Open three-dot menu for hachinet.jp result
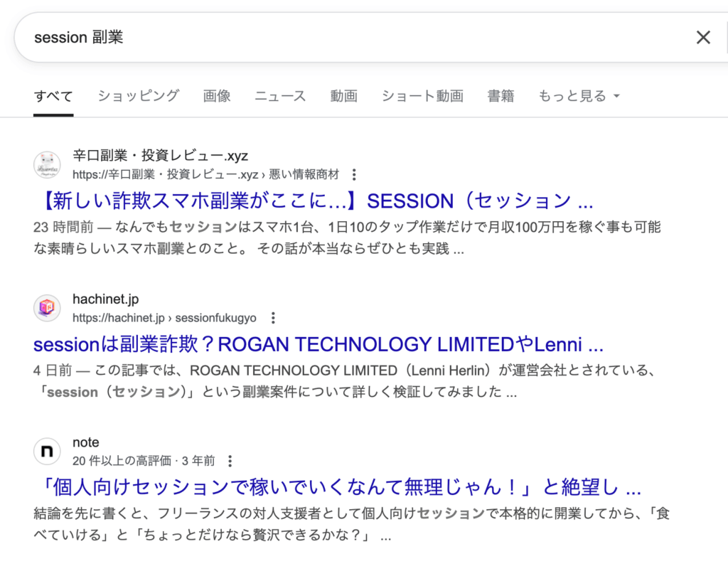The width and height of the screenshot is (728, 571). (273, 318)
